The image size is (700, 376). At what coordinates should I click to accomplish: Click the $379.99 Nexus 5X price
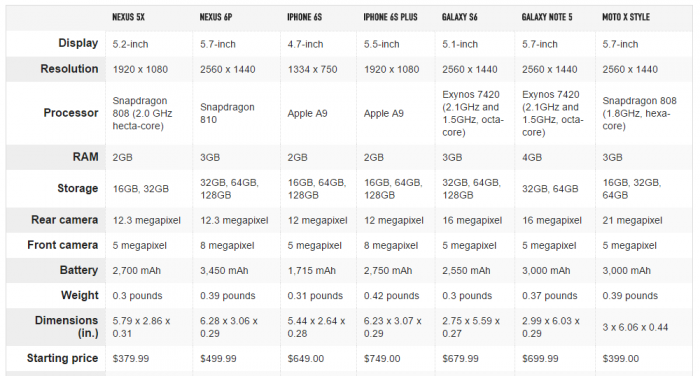[131, 359]
